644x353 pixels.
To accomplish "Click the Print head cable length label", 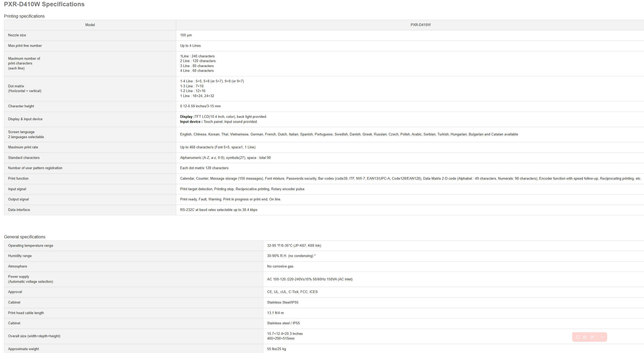I will 26,313.
